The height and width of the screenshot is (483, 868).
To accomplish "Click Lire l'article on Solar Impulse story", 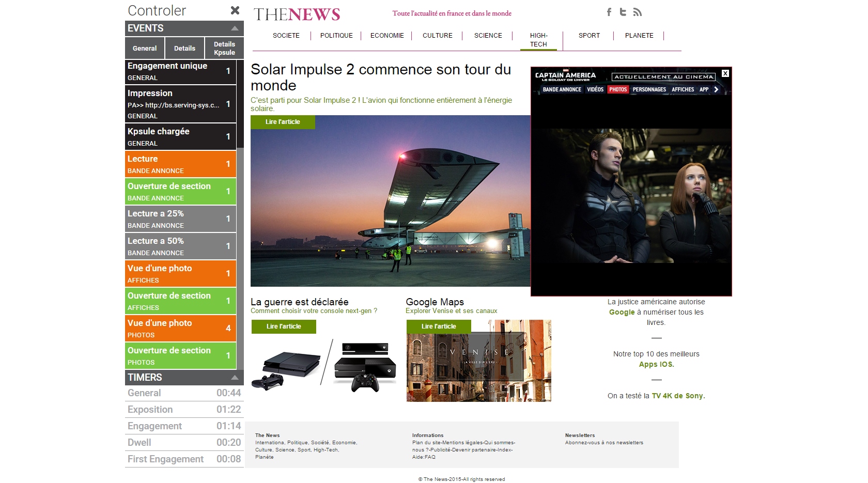I will [283, 122].
